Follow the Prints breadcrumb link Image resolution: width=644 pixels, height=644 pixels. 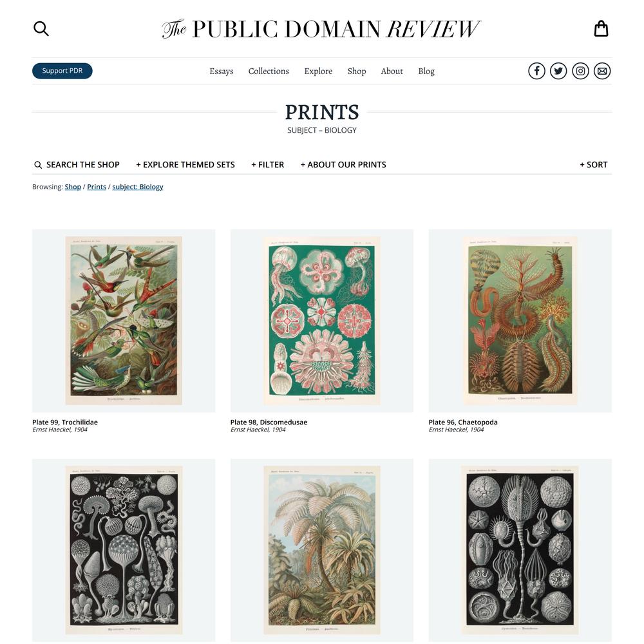97,187
